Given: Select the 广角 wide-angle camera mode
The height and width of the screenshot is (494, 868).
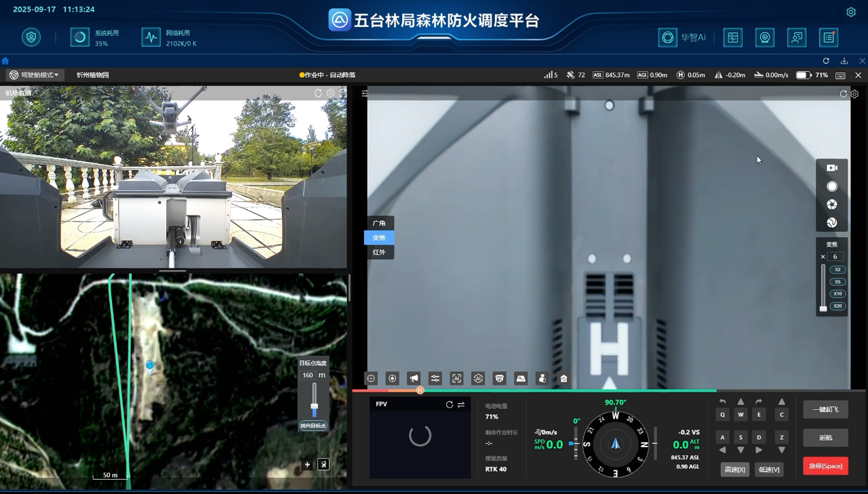Looking at the screenshot, I should 379,223.
